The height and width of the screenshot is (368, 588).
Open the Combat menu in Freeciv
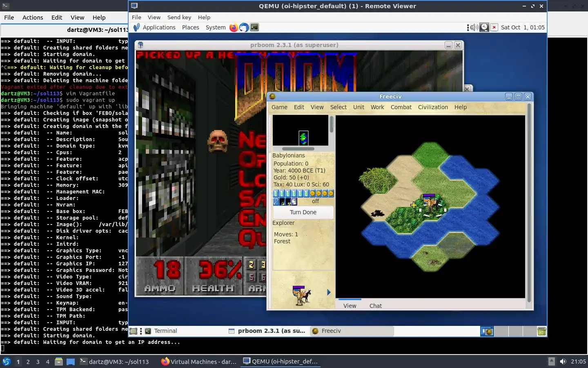point(401,107)
